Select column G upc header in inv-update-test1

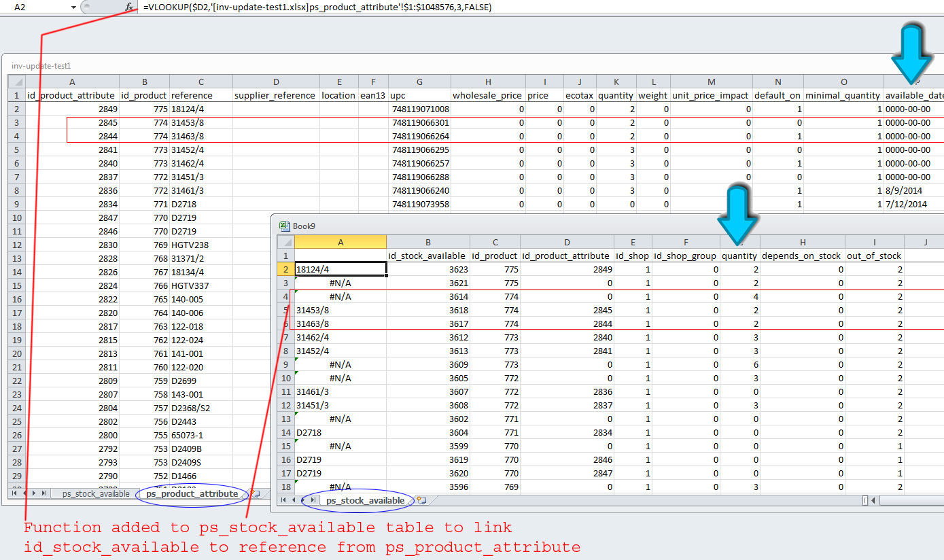point(419,82)
